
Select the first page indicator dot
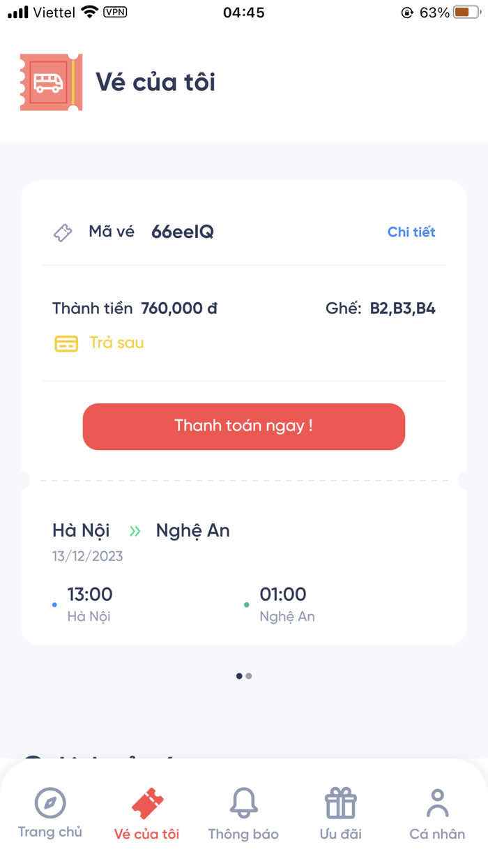pyautogui.click(x=238, y=675)
